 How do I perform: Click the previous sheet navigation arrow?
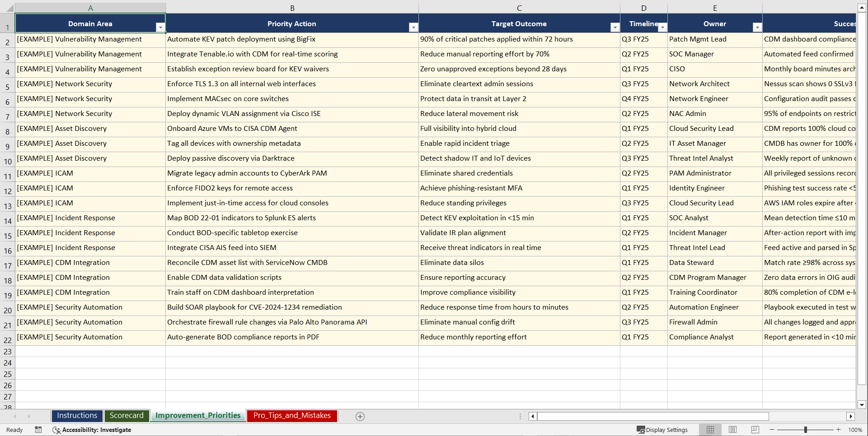click(16, 416)
